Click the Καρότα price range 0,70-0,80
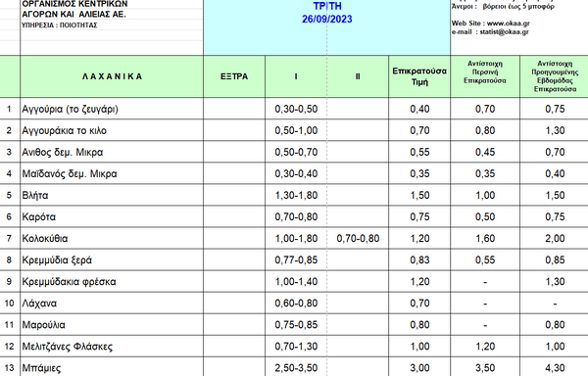Viewport: 588px width, 376px height. [x=296, y=216]
